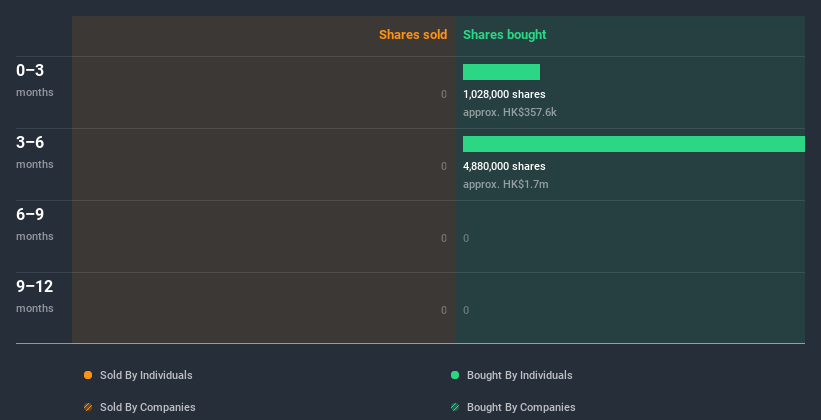
Task: Click the 0–3 months row label
Action: 35,80
